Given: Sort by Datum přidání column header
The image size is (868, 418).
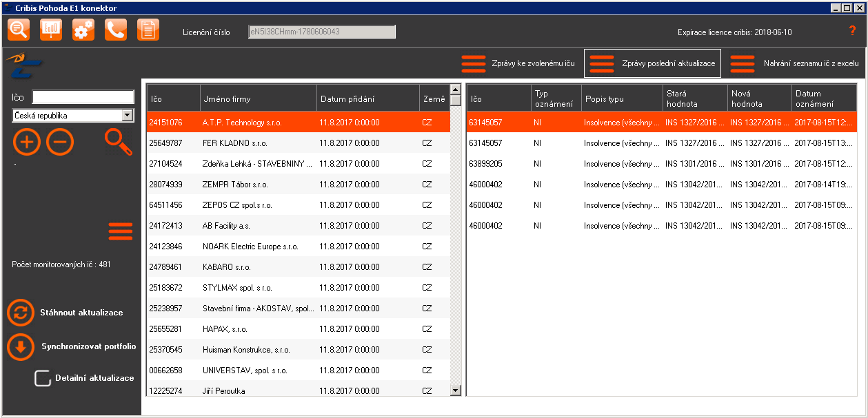Looking at the screenshot, I should pyautogui.click(x=368, y=98).
